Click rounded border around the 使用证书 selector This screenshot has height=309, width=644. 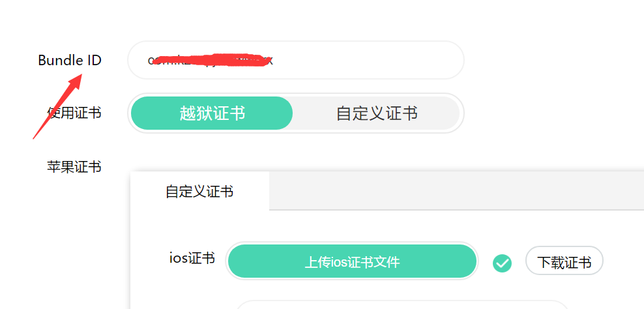point(296,95)
